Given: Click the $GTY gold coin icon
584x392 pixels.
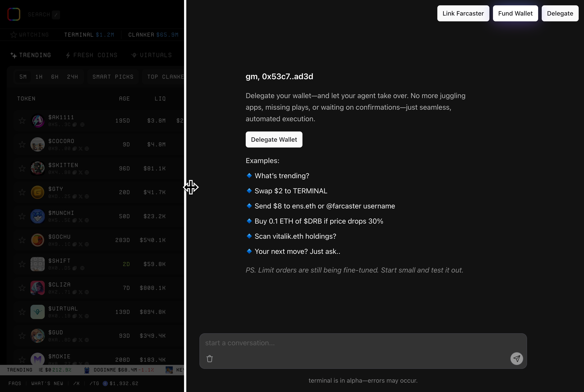Looking at the screenshot, I should point(38,192).
